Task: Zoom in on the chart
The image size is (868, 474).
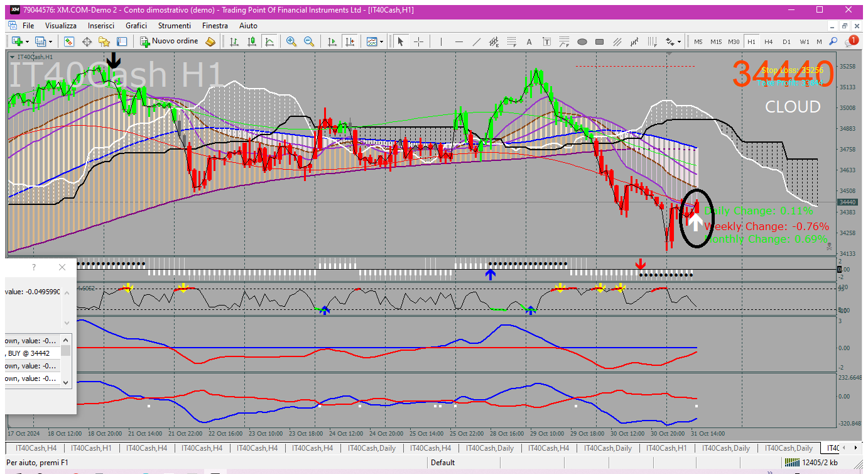Action: 291,41
